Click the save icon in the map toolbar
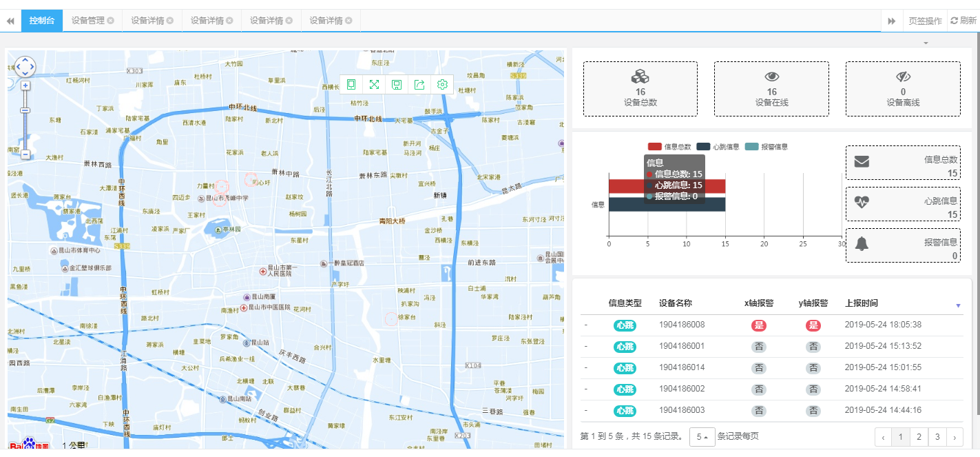The width and height of the screenshot is (980, 457). 397,84
